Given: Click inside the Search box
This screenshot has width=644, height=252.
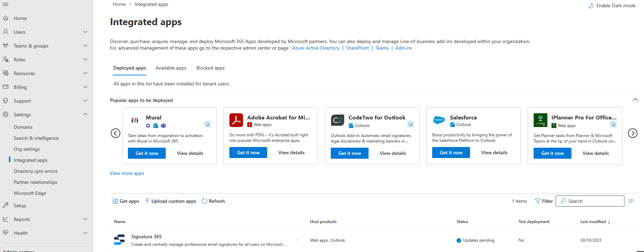Looking at the screenshot, I should [590, 201].
